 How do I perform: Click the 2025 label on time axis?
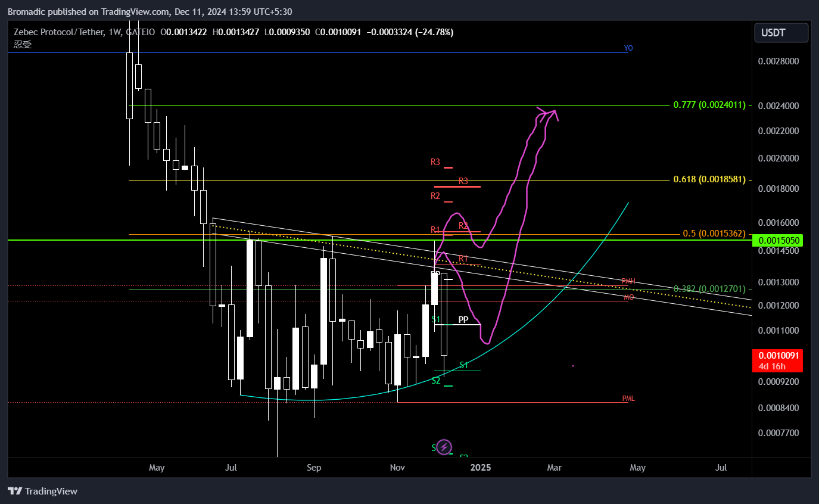point(481,468)
